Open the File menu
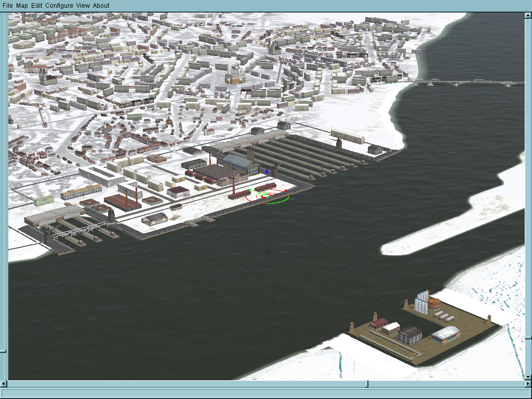Viewport: 532px width, 399px height. point(7,5)
